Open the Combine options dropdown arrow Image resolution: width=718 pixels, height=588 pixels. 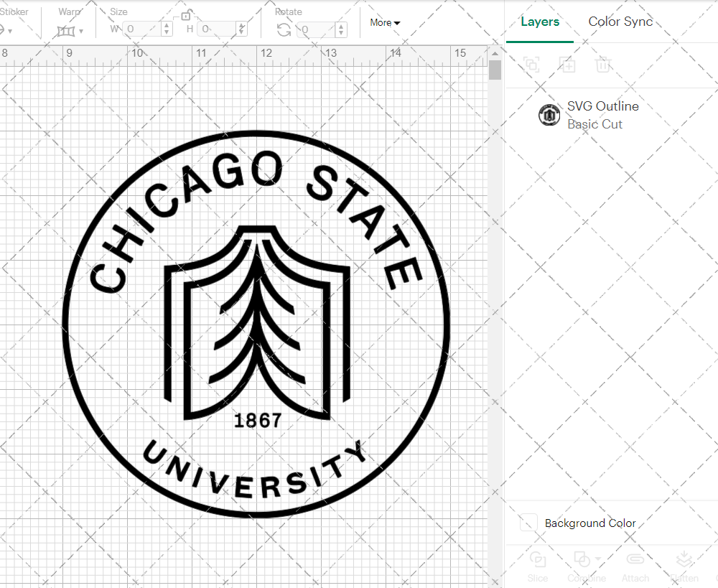[x=598, y=560]
